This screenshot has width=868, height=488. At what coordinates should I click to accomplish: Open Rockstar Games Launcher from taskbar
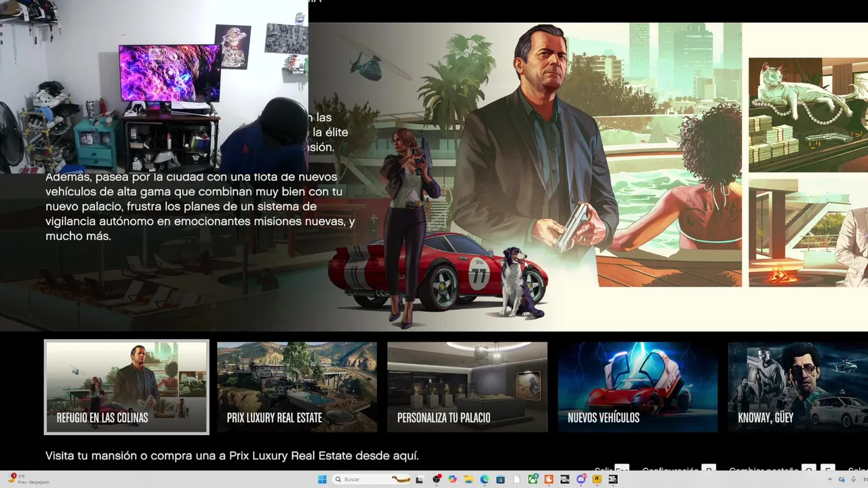pos(597,479)
